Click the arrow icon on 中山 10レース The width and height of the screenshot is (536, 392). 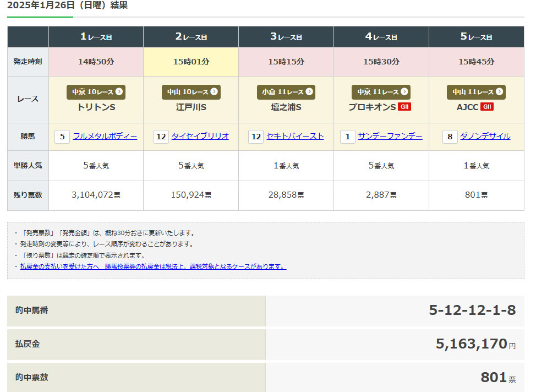(214, 92)
